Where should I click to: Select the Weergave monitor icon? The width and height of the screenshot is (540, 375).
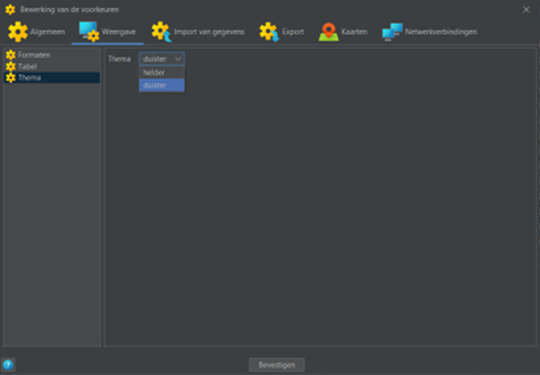(x=89, y=32)
